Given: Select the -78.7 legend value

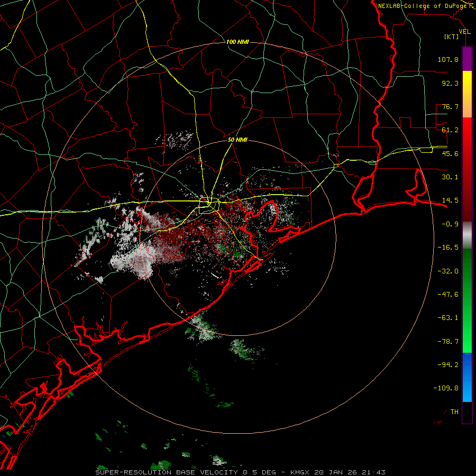Looking at the screenshot, I should click(x=448, y=342).
